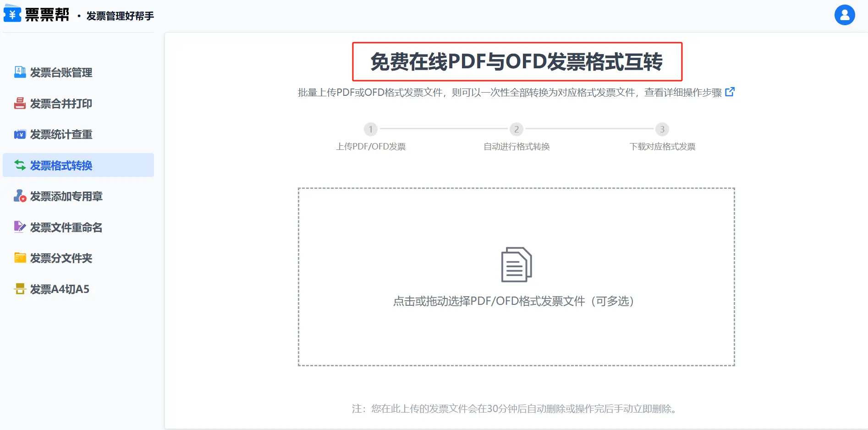This screenshot has height=430, width=868.
Task: Click the 票票帮 logo icon
Action: pos(12,13)
